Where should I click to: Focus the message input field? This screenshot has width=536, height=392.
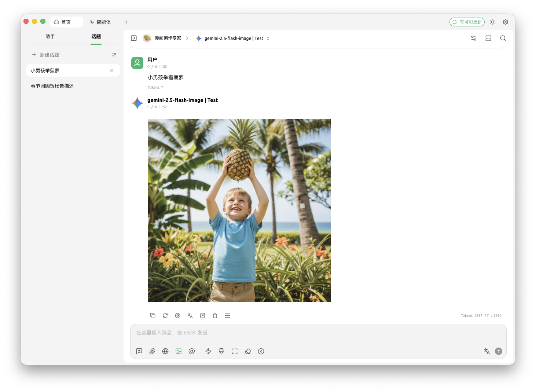317,333
